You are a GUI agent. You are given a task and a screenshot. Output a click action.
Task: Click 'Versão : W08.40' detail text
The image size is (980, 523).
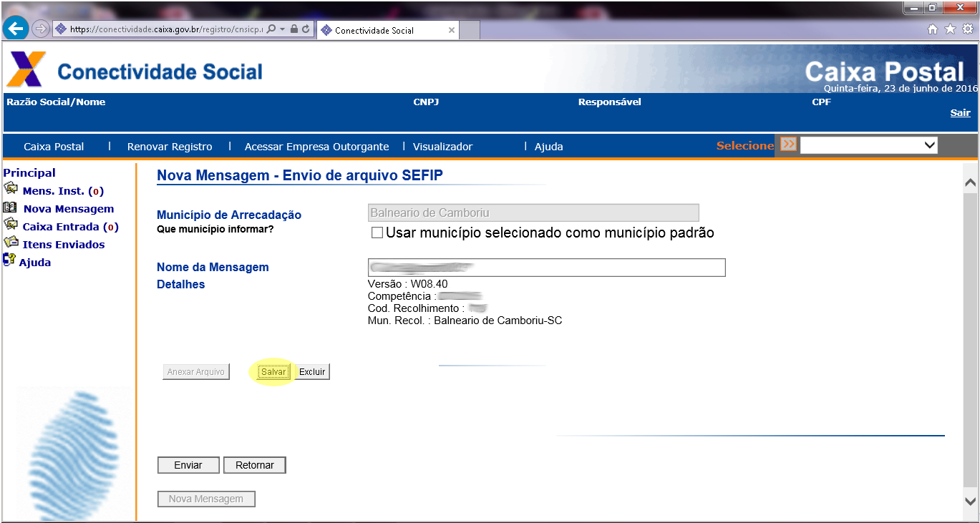[407, 284]
